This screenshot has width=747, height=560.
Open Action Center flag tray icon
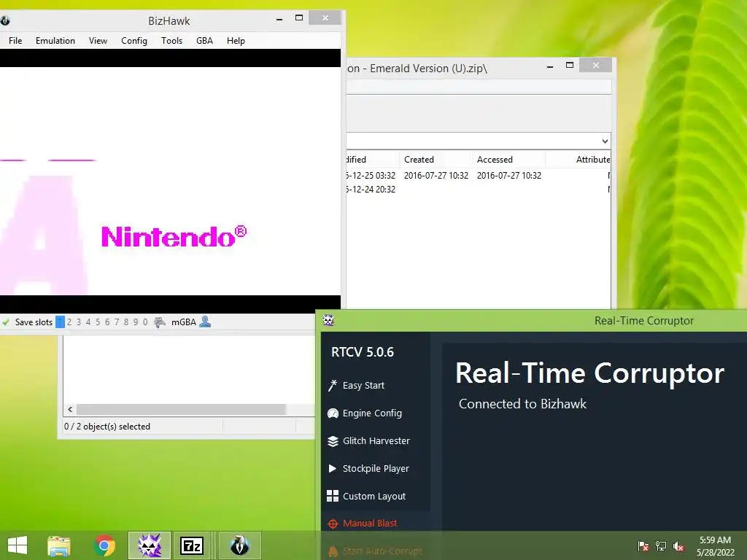643,545
